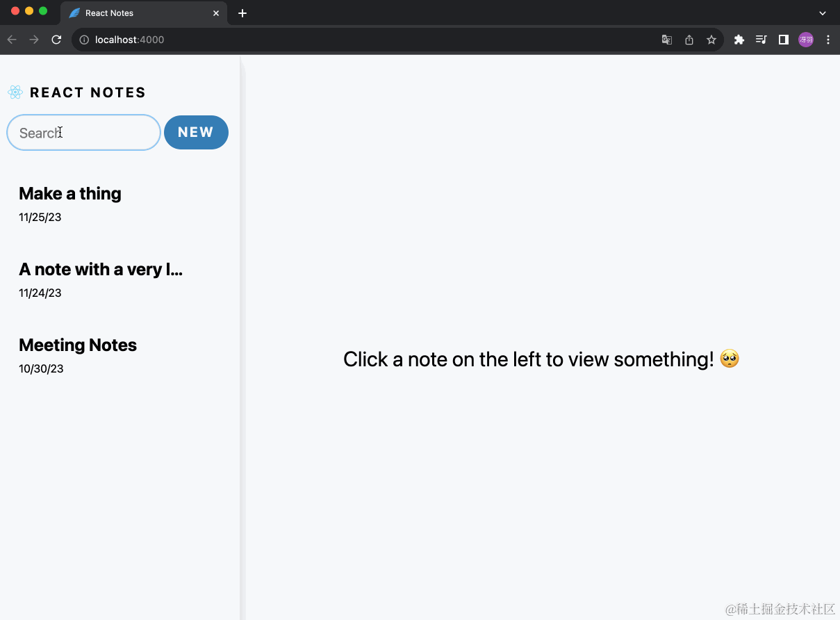Bookmark this page using the star icon
This screenshot has height=620, width=840.
(x=711, y=40)
